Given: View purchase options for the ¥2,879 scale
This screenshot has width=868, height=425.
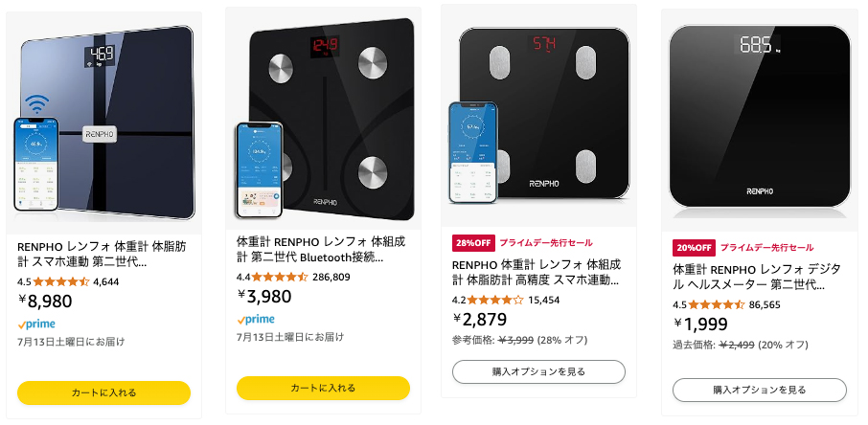Looking at the screenshot, I should pos(538,371).
